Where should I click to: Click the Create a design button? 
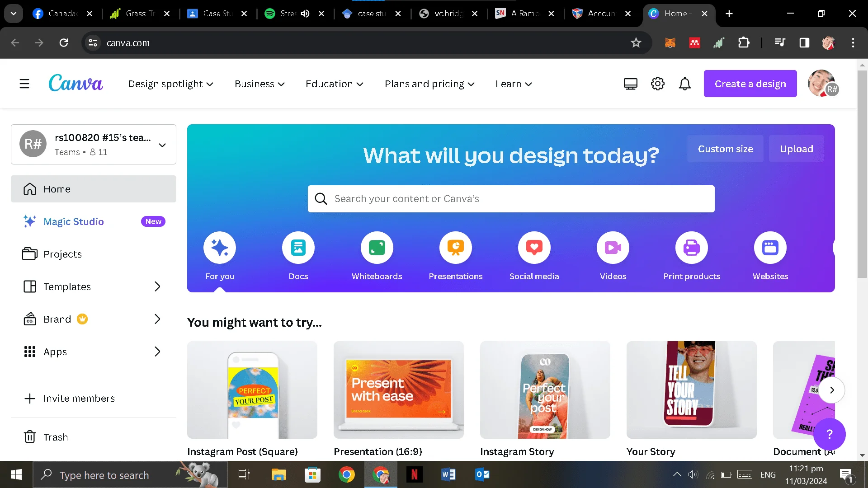[750, 84]
